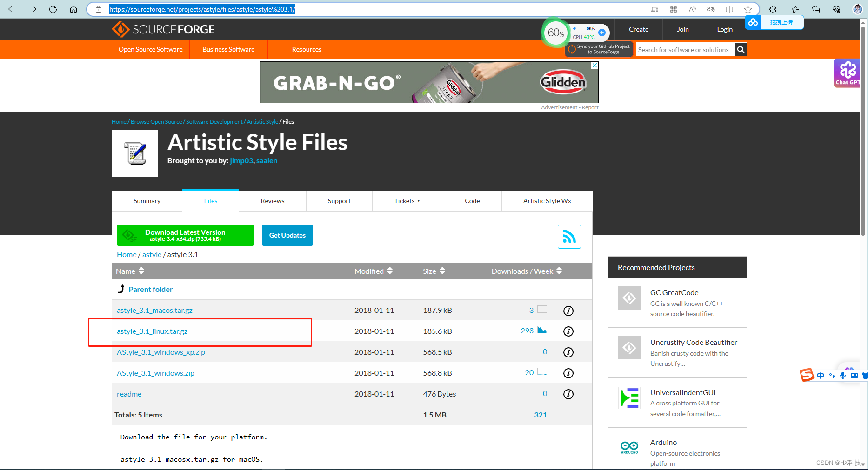
Task: View info for AStyle_3.1_windows_xp.zip
Action: tap(568, 352)
